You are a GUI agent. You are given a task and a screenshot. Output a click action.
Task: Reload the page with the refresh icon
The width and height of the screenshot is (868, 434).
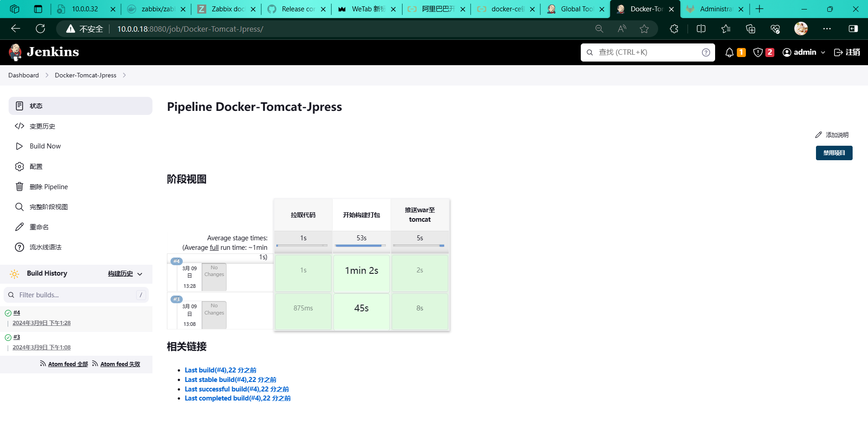coord(40,29)
